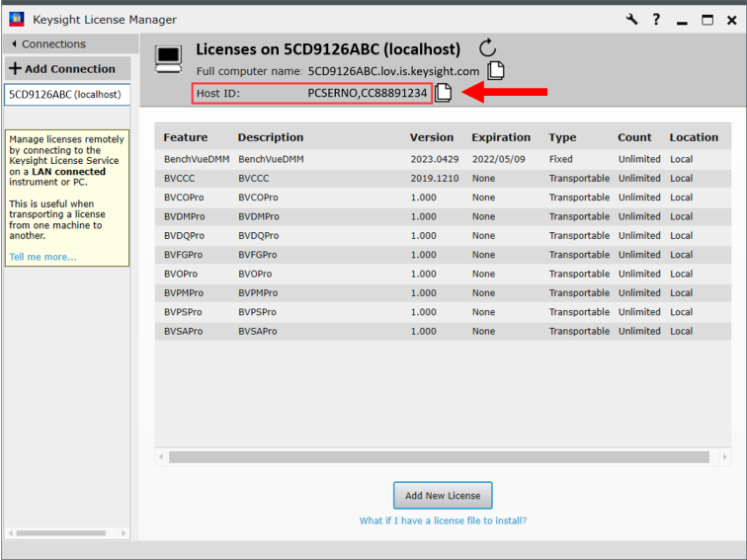
Task: Select the BVDMPro feature row
Action: pos(443,216)
